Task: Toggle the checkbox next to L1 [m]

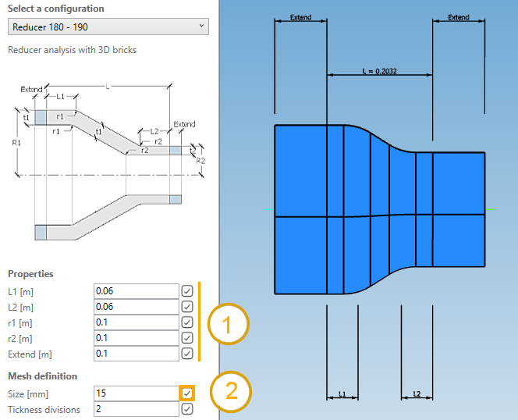Action: 187,291
